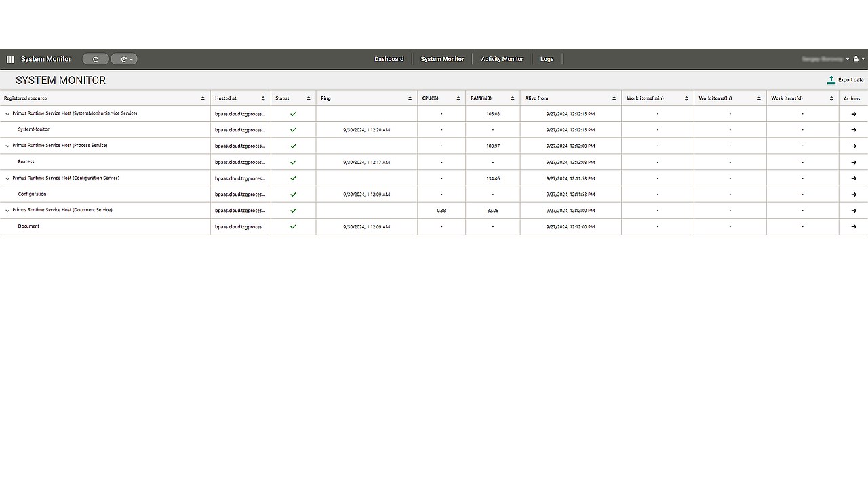The image size is (868, 488).
Task: Switch to the Dashboard tab
Action: [x=389, y=59]
